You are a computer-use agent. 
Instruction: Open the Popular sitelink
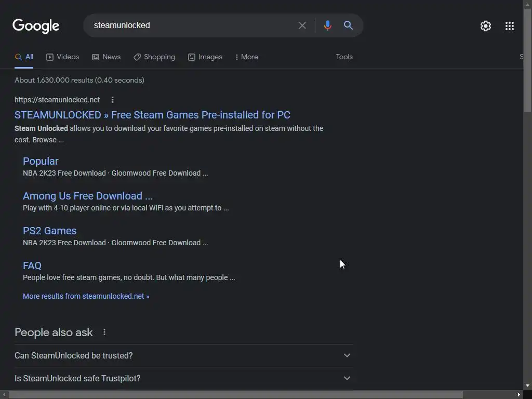pos(41,161)
